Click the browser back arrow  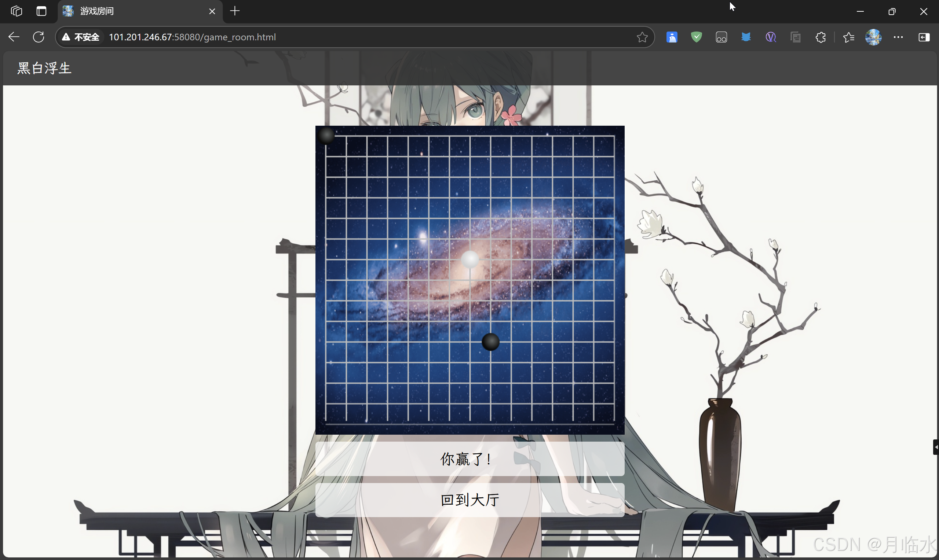point(14,37)
